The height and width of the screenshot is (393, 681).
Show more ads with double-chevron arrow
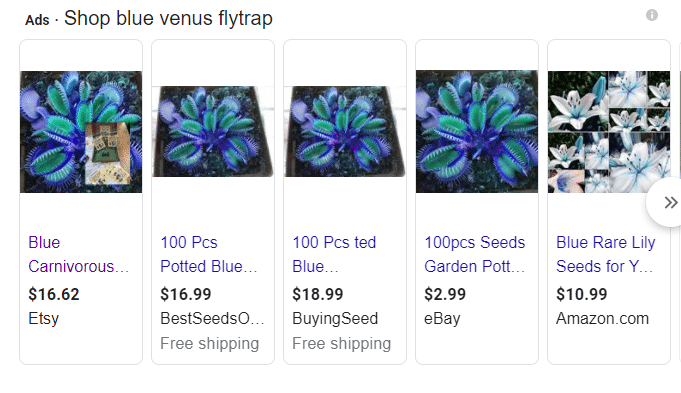point(669,202)
